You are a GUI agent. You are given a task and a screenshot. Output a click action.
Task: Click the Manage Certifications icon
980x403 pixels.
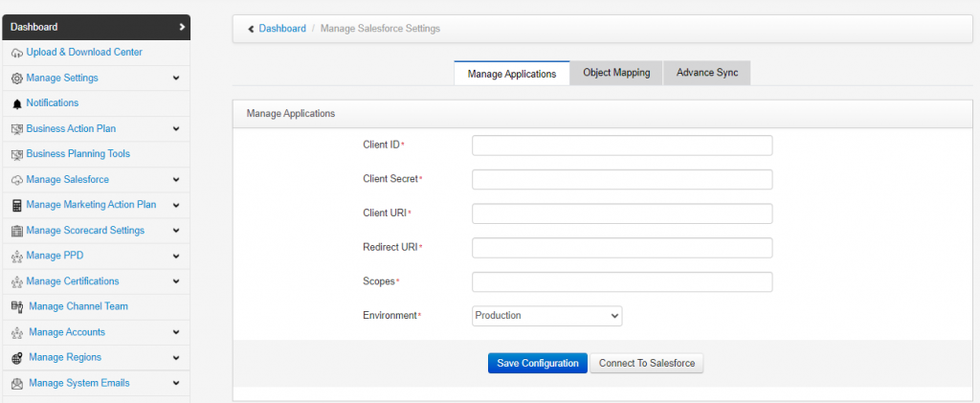(x=17, y=281)
